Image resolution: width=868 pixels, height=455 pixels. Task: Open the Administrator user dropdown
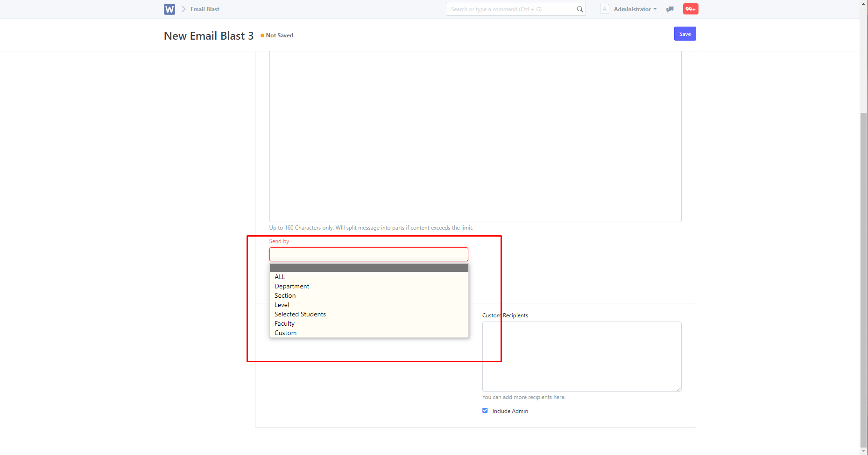[635, 9]
